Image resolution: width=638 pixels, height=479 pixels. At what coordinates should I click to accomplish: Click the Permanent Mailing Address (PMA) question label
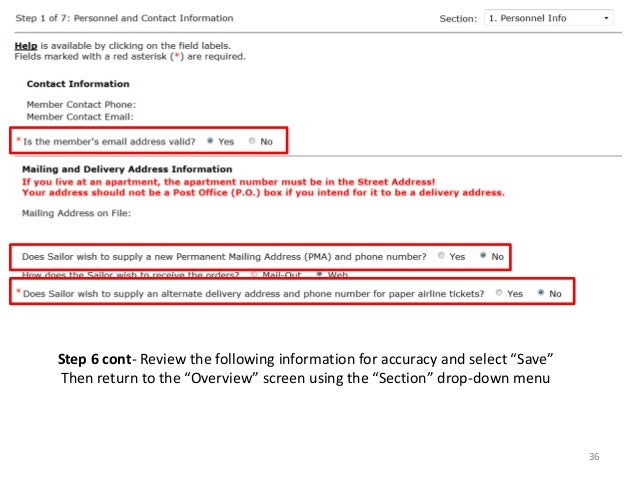click(x=224, y=257)
